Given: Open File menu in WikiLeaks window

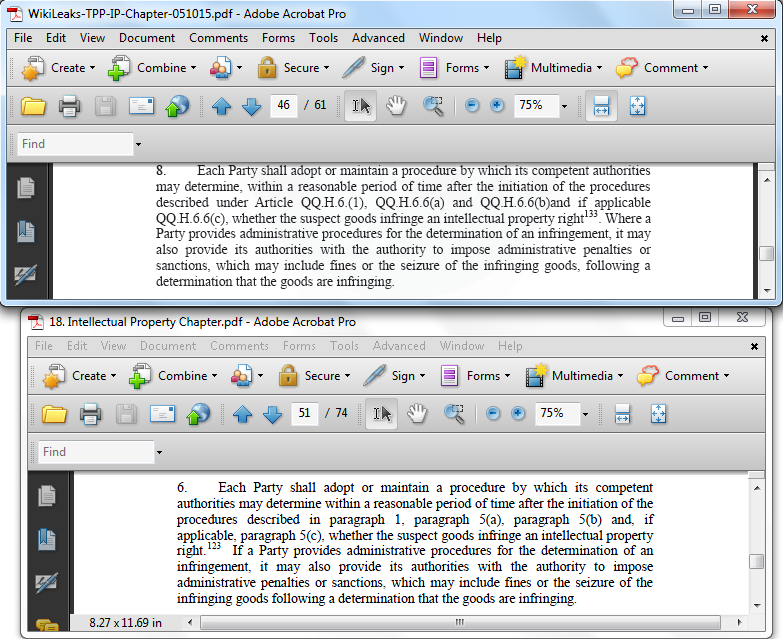Looking at the screenshot, I should click(23, 38).
